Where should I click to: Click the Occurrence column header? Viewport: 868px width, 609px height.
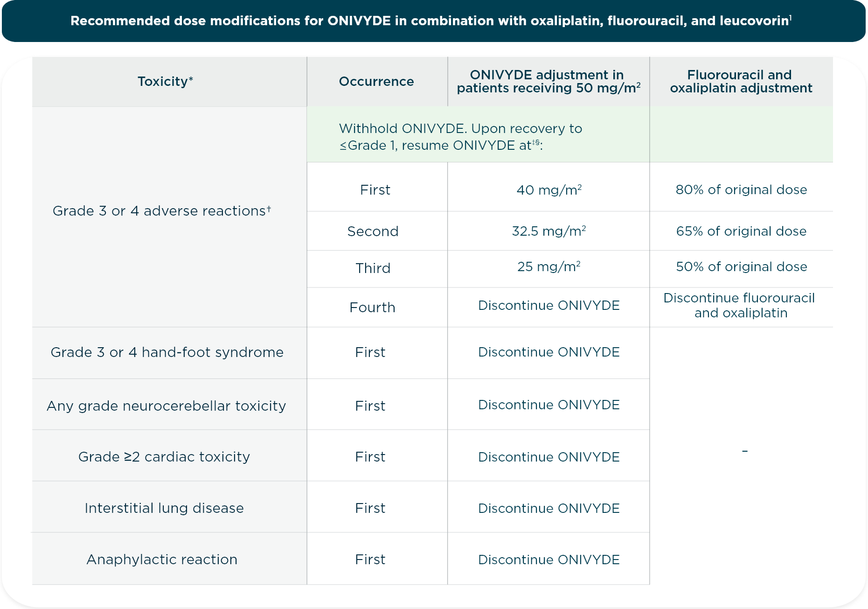(x=376, y=81)
